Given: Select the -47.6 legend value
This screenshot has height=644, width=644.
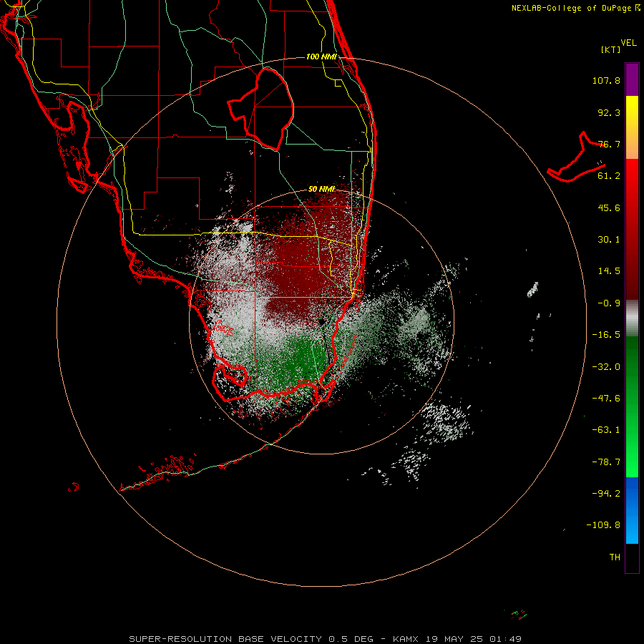Looking at the screenshot, I should [x=606, y=399].
